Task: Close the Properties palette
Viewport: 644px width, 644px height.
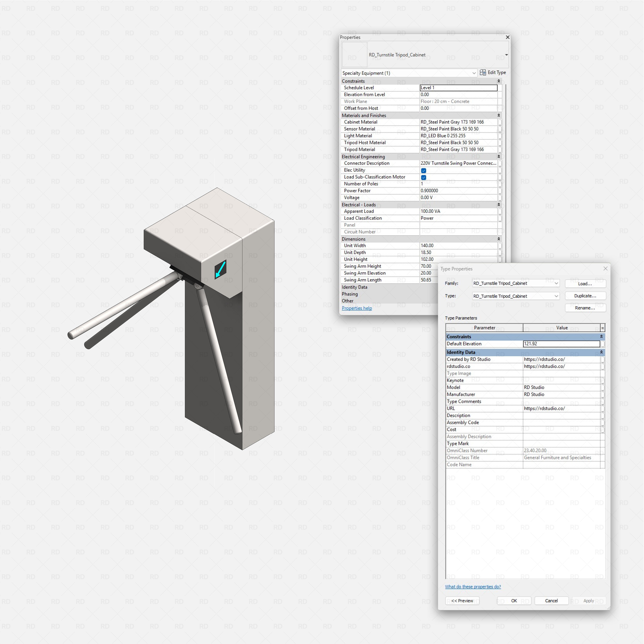Action: point(507,37)
